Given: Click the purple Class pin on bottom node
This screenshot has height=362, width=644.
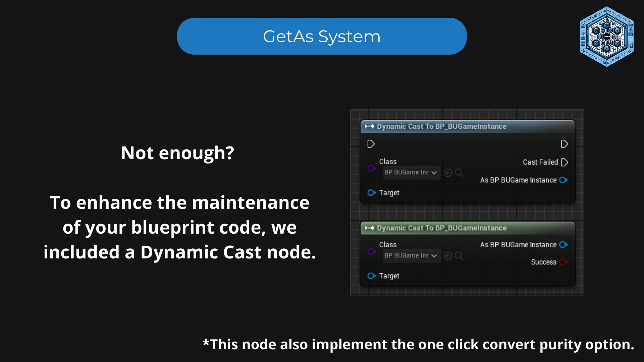Looking at the screenshot, I should [x=371, y=252].
